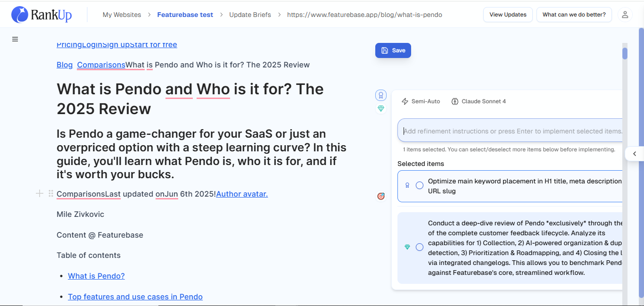Click the main H1 title text

click(x=190, y=99)
